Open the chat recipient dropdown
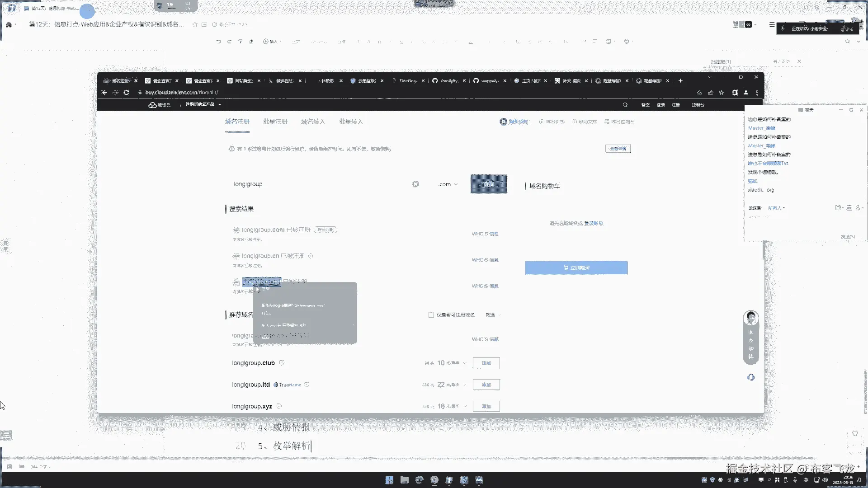 tap(776, 208)
